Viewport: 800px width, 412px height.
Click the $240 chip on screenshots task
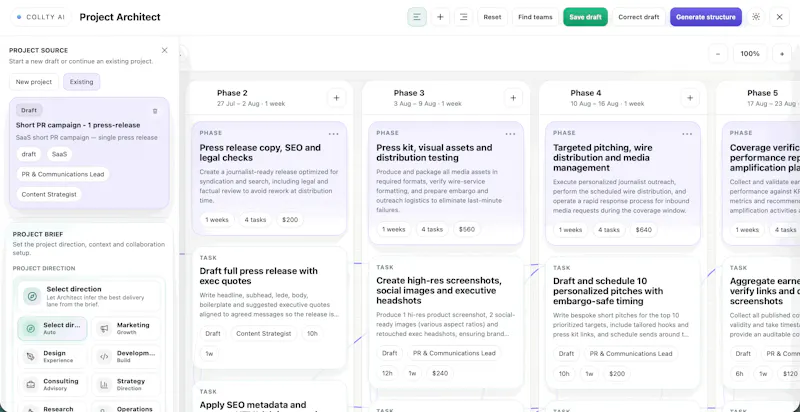440,373
